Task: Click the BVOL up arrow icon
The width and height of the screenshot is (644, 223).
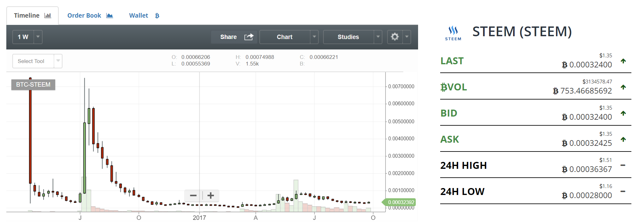Action: coord(623,87)
